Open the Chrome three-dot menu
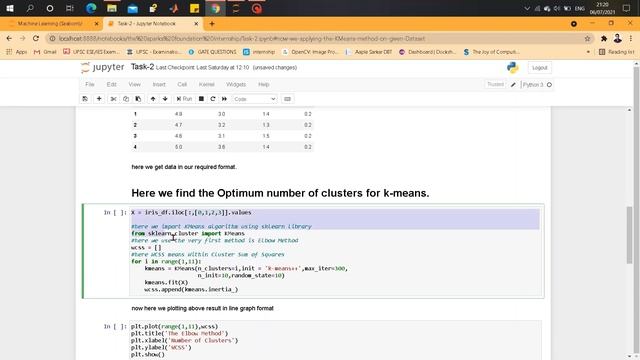The width and height of the screenshot is (640, 360). [x=631, y=38]
